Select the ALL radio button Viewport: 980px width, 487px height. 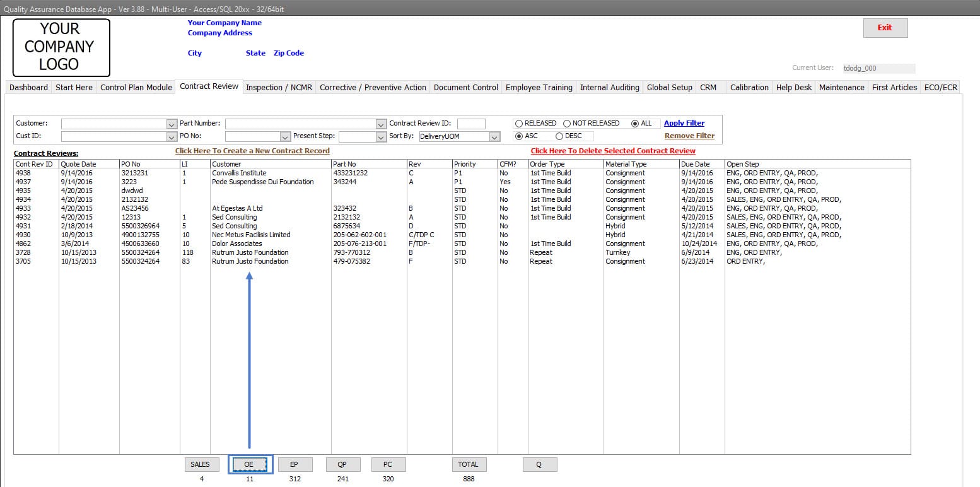pos(635,124)
